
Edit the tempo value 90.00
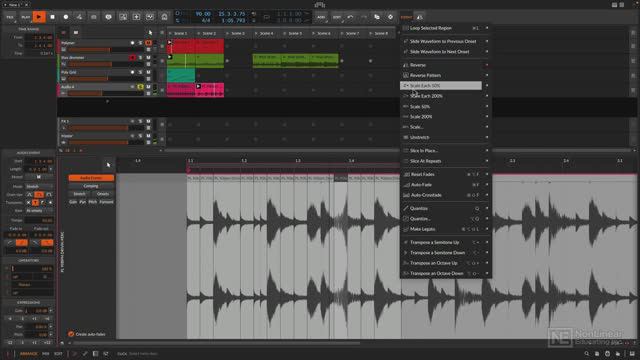coord(203,14)
